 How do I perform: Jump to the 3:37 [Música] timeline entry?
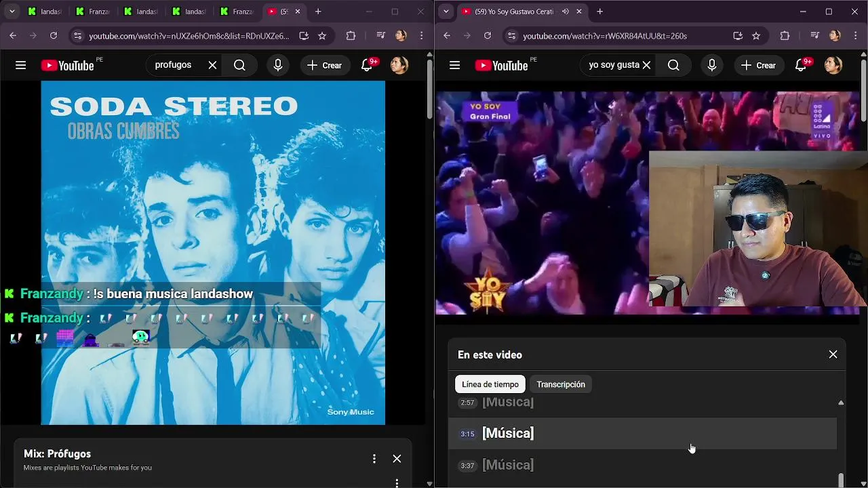642,465
